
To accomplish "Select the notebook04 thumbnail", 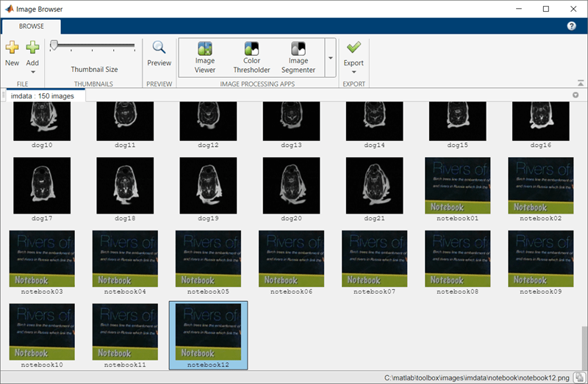I will [x=125, y=258].
